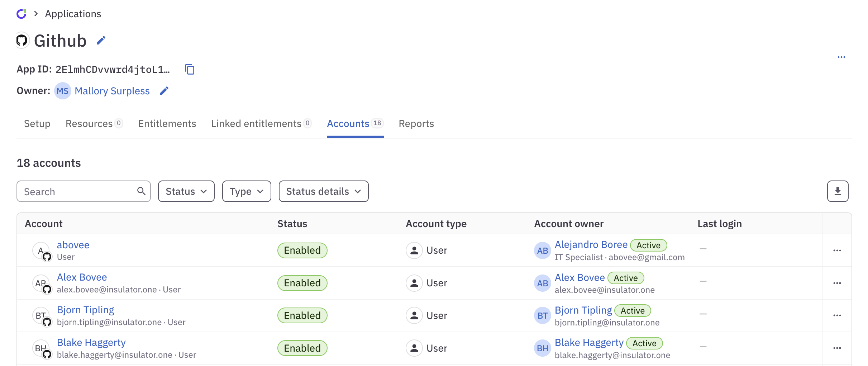The width and height of the screenshot is (868, 366).
Task: Edit the app owner pencil icon
Action: click(164, 91)
